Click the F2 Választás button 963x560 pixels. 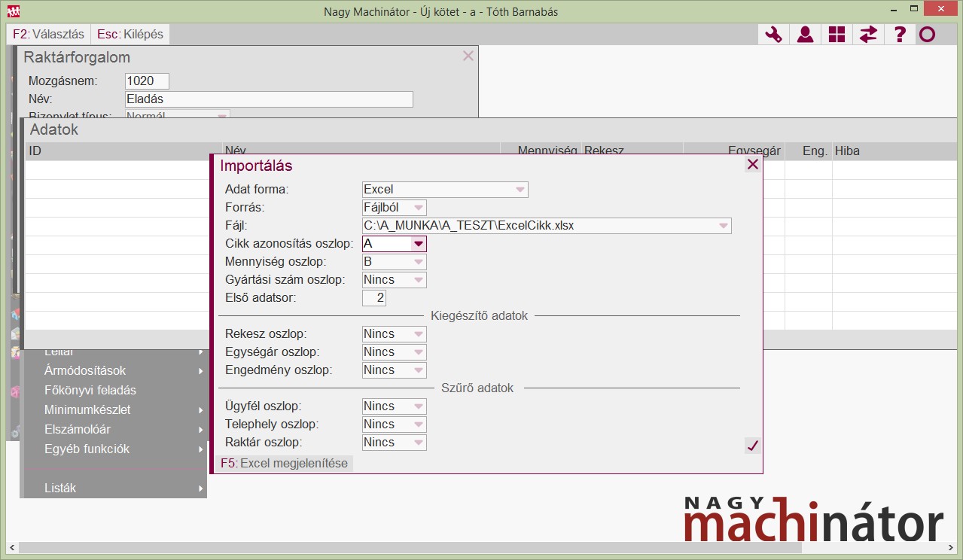pos(49,34)
